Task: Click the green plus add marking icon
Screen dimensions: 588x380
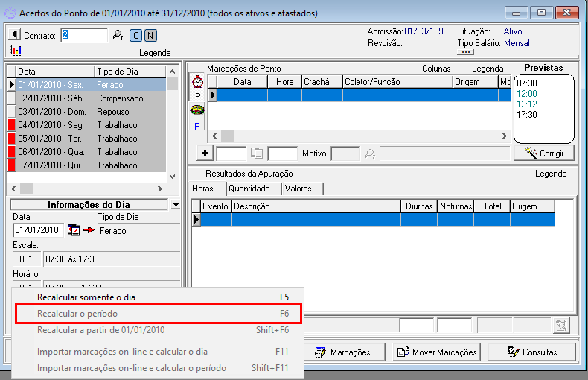Action: click(x=206, y=153)
